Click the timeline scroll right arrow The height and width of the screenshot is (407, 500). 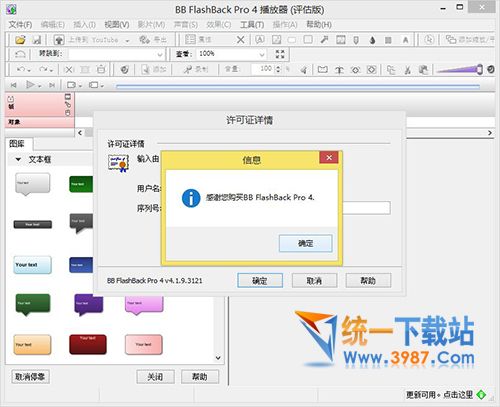click(x=489, y=133)
